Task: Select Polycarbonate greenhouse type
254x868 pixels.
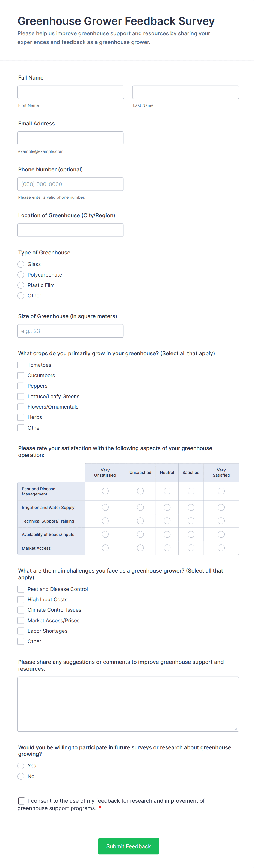Action: pos(21,275)
